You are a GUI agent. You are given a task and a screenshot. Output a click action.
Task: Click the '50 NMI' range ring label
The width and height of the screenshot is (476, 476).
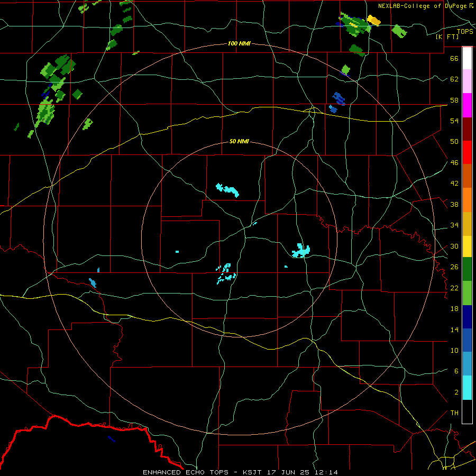[239, 141]
